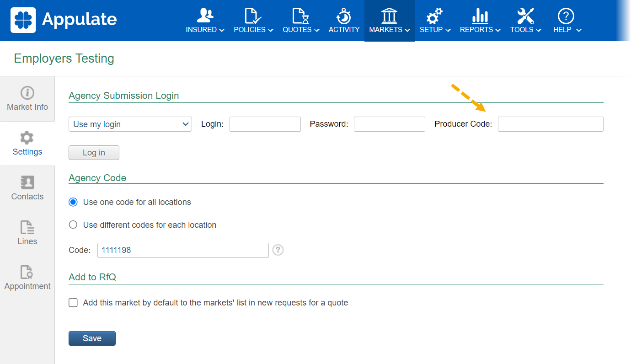
Task: Click the Reports bar chart icon
Action: (x=480, y=16)
